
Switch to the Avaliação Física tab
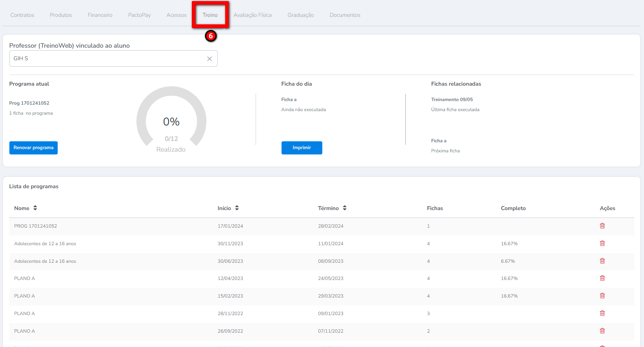pos(252,15)
